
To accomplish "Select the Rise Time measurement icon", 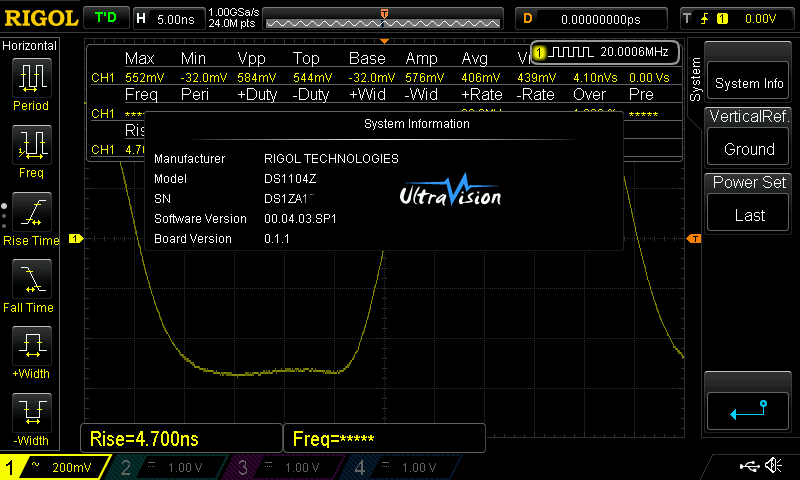I will pos(32,212).
